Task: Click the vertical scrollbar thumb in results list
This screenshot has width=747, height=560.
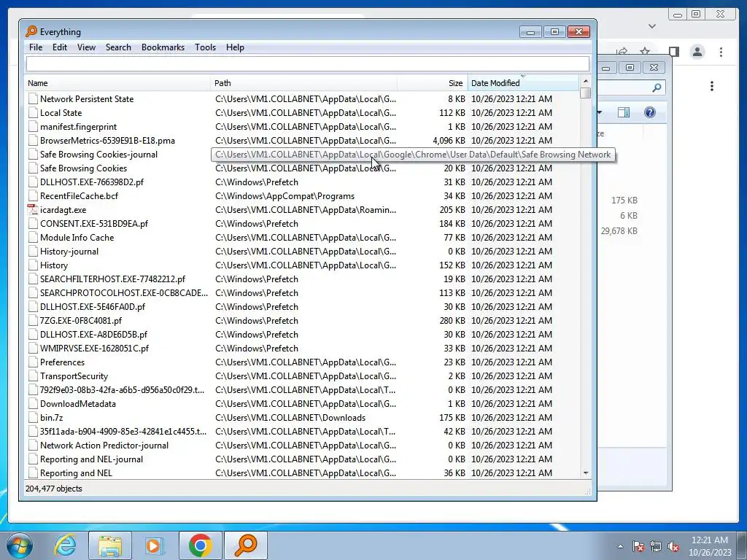Action: [x=586, y=93]
